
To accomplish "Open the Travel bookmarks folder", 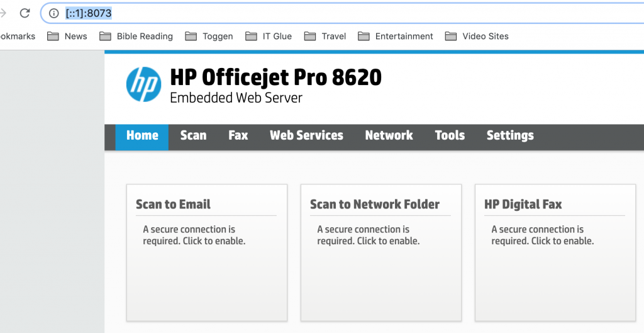I will 325,36.
